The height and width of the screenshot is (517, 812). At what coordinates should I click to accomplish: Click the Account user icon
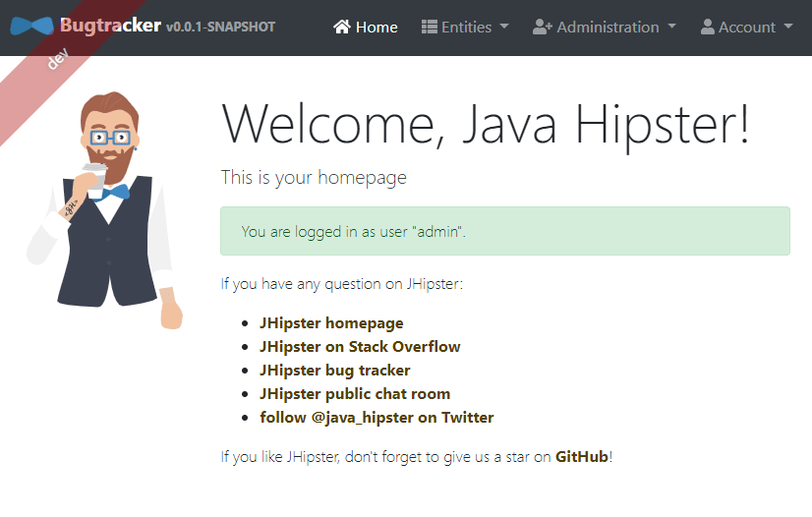point(708,27)
